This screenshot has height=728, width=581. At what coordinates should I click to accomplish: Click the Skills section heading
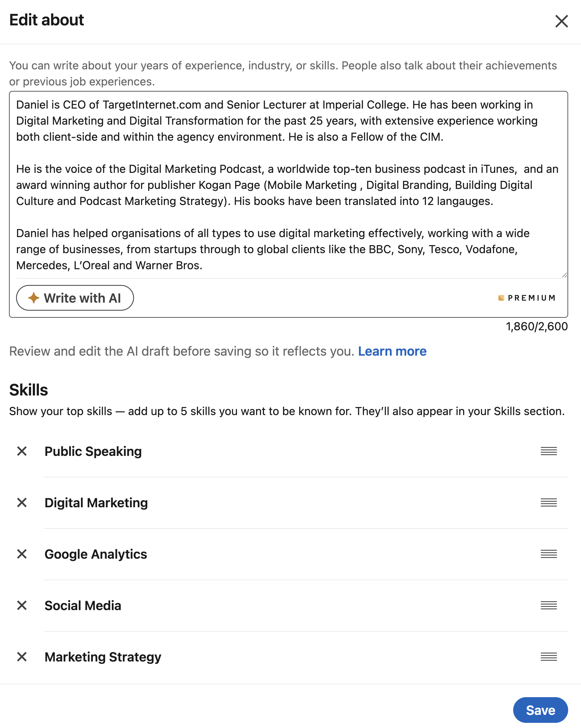[x=29, y=390]
